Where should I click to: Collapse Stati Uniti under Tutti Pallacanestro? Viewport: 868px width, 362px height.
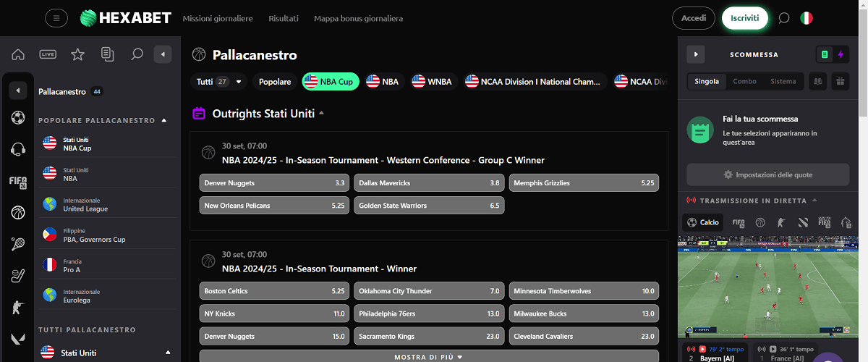[168, 353]
